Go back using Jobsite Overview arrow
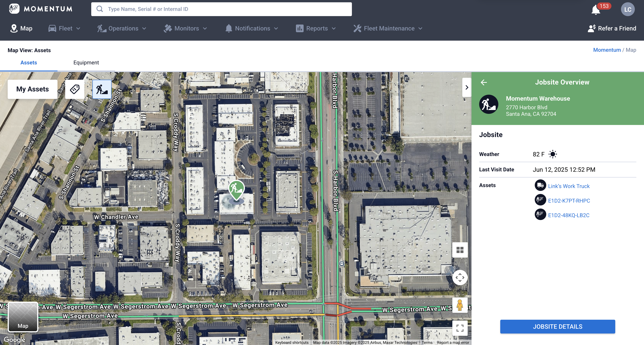 click(x=484, y=82)
